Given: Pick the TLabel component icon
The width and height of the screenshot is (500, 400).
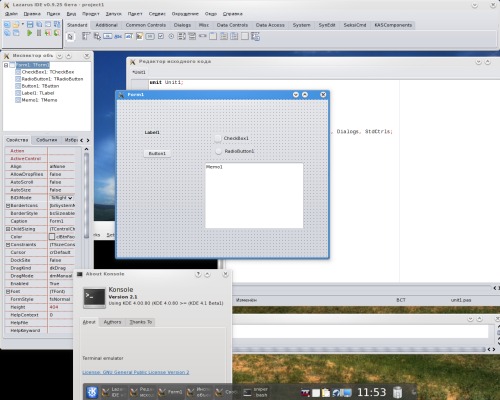Looking at the screenshot, I should point(118,36).
